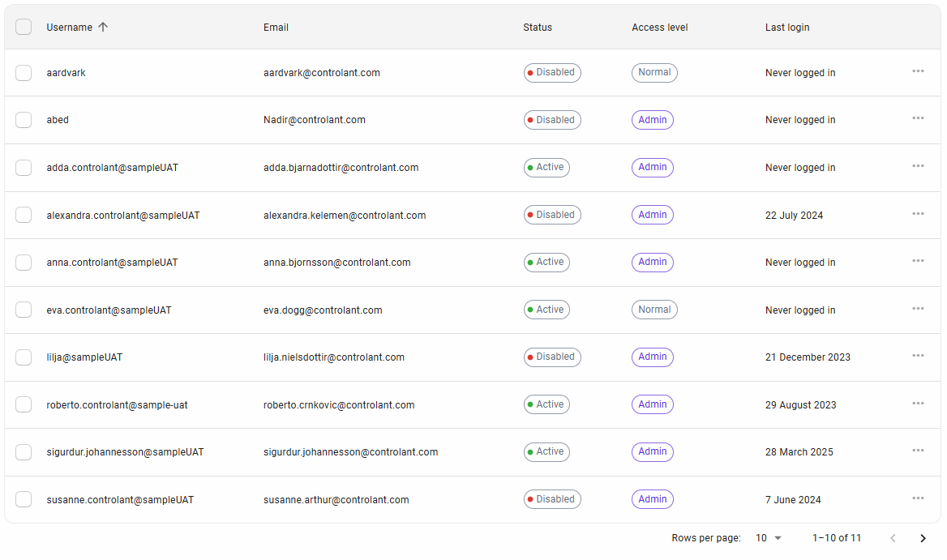This screenshot has height=560, width=947.
Task: Check the select-all checkbox in header
Action: (x=24, y=27)
